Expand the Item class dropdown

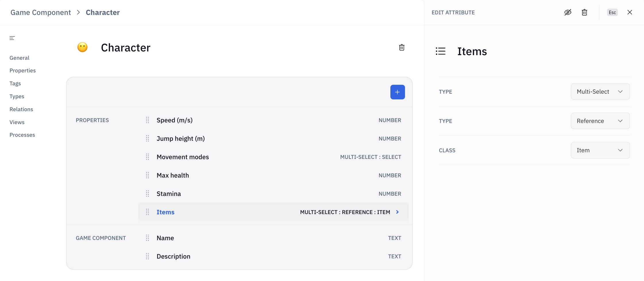click(x=600, y=150)
